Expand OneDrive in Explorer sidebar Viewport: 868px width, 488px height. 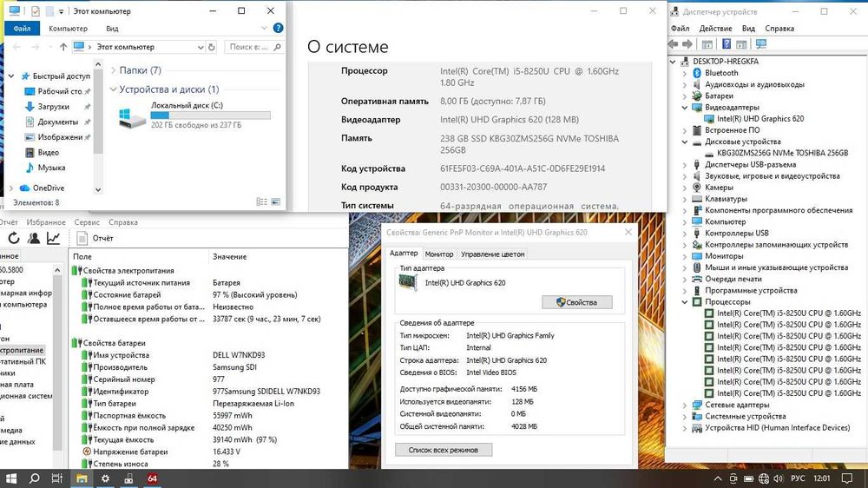pyautogui.click(x=11, y=188)
